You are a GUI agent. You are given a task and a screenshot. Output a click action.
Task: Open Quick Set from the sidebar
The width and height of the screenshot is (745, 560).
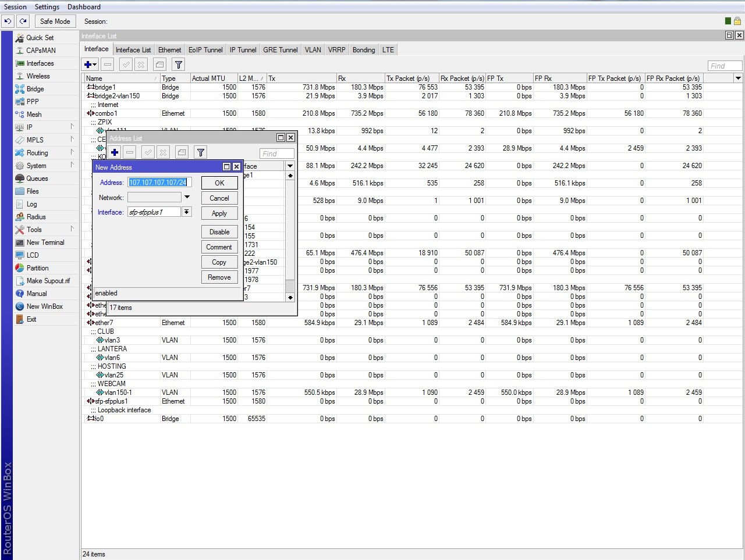tap(40, 38)
